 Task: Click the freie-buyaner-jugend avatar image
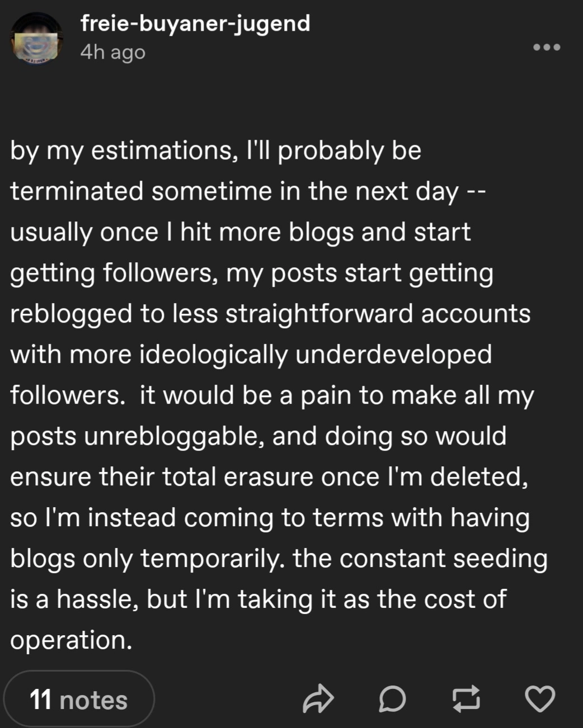coord(37,40)
